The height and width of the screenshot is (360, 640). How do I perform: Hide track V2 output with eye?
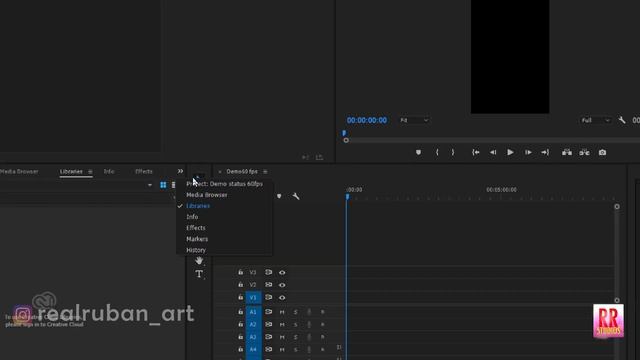pos(282,285)
